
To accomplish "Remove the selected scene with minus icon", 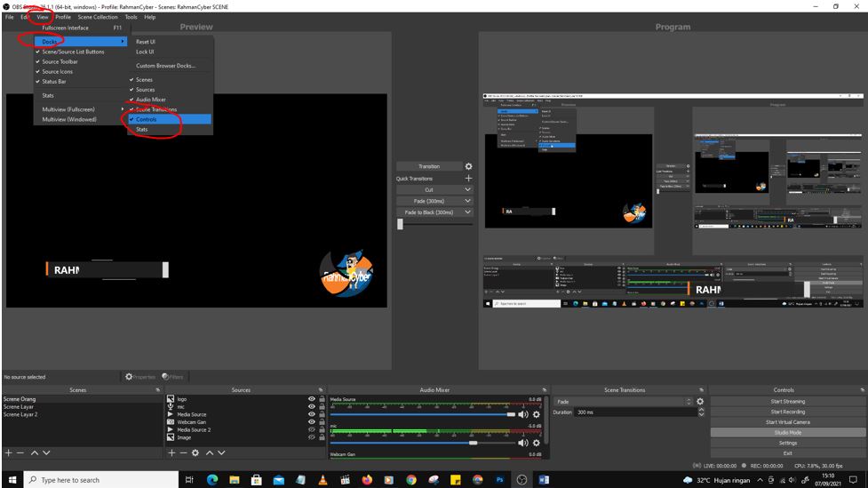I will [20, 452].
